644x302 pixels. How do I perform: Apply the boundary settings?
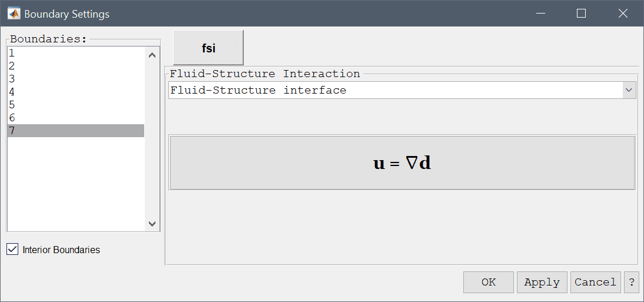coord(542,282)
